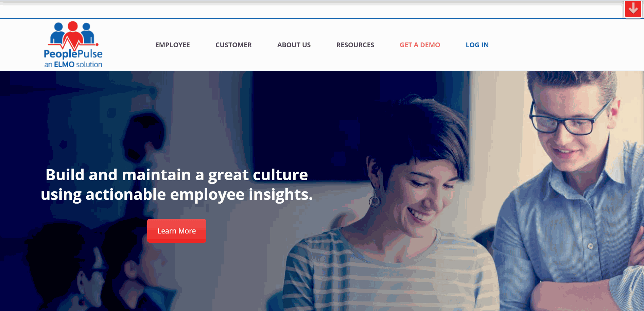This screenshot has width=644, height=311.
Task: Open the CUSTOMER menu
Action: pos(233,45)
